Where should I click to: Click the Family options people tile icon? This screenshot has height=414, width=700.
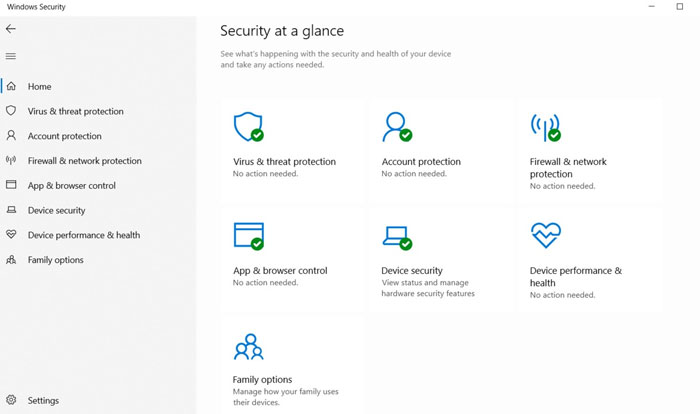(247, 347)
